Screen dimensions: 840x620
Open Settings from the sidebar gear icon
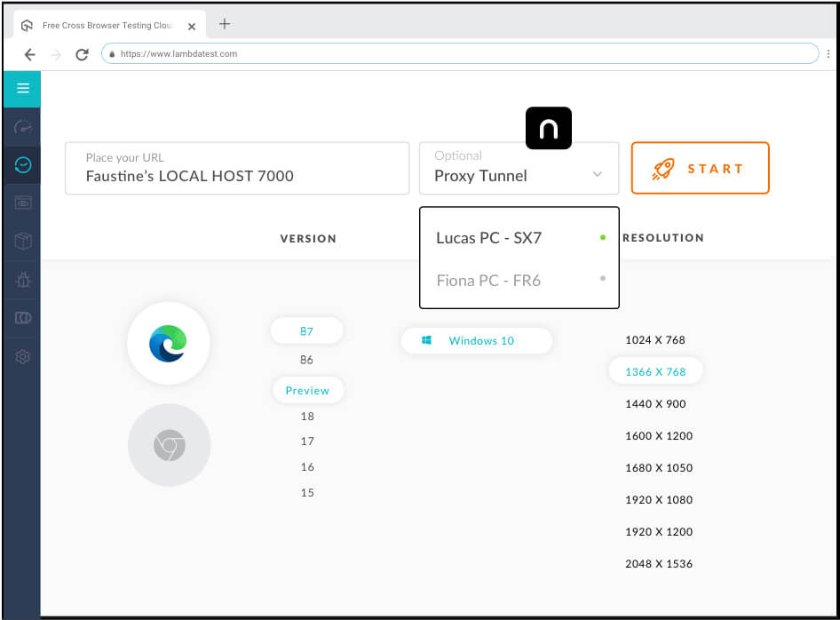pyautogui.click(x=21, y=355)
